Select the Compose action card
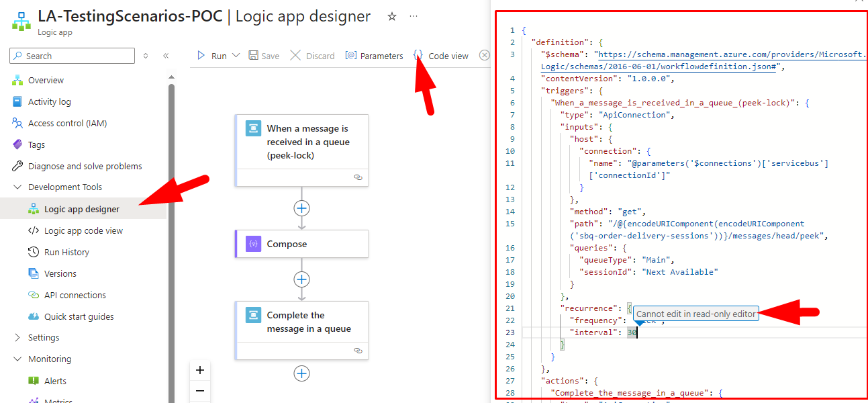This screenshot has height=403, width=868. click(x=301, y=244)
